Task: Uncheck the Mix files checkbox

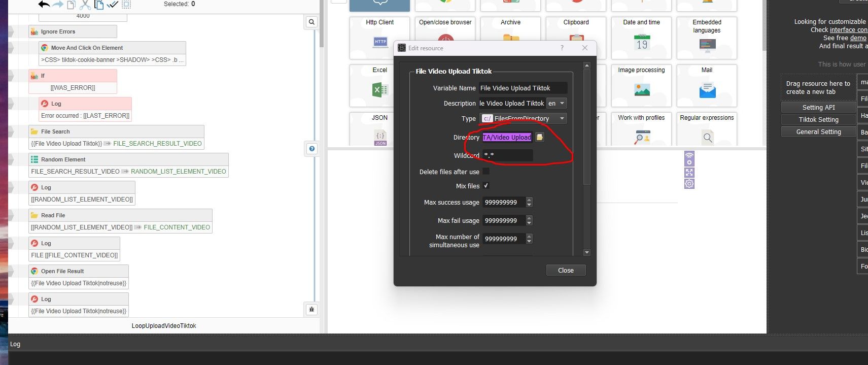Action: [x=486, y=186]
